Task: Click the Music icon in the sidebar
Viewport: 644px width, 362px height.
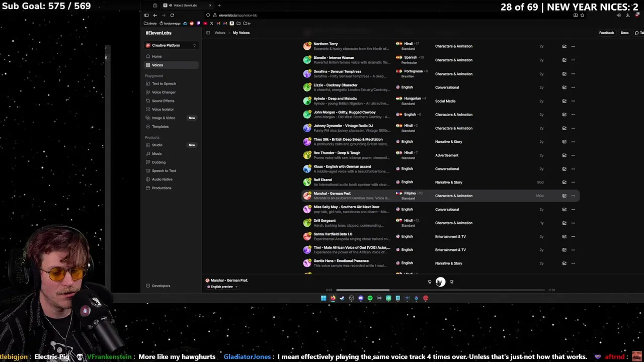Action: coord(148,153)
